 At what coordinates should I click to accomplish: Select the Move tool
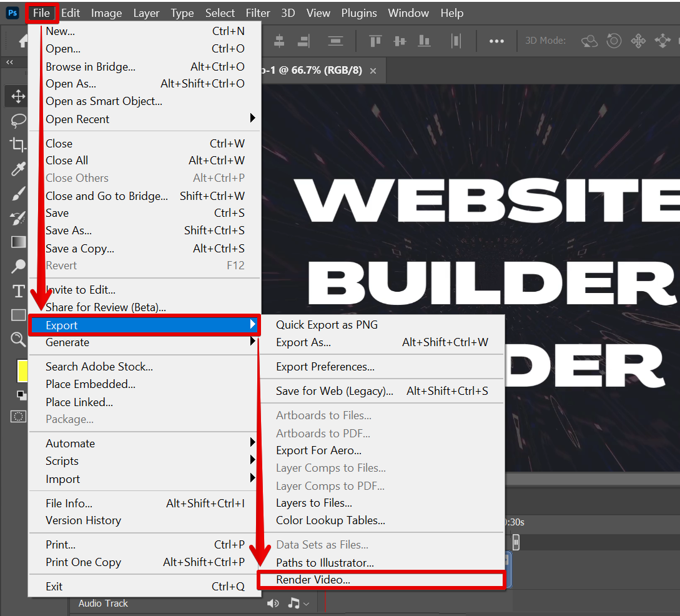click(17, 96)
